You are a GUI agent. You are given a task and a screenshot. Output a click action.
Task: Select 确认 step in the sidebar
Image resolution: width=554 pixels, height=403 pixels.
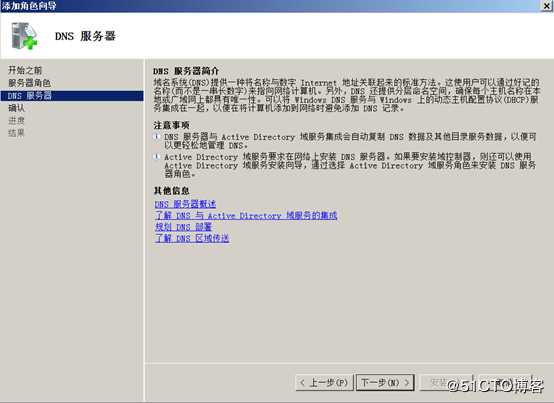(16, 108)
